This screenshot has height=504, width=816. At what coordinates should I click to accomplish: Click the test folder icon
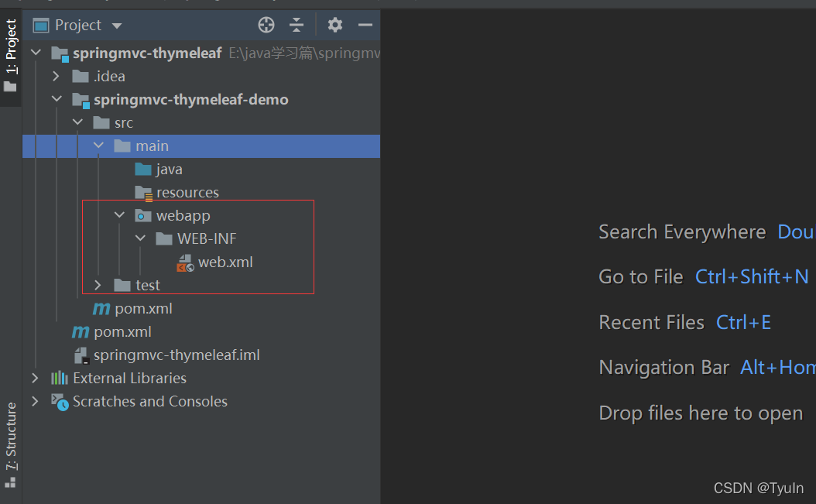[x=122, y=286]
